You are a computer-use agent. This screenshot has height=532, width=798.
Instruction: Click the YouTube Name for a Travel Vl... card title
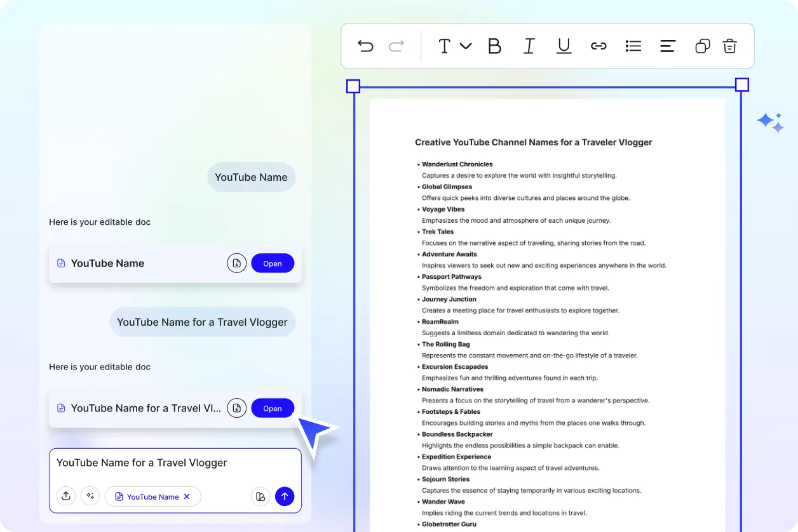point(146,408)
